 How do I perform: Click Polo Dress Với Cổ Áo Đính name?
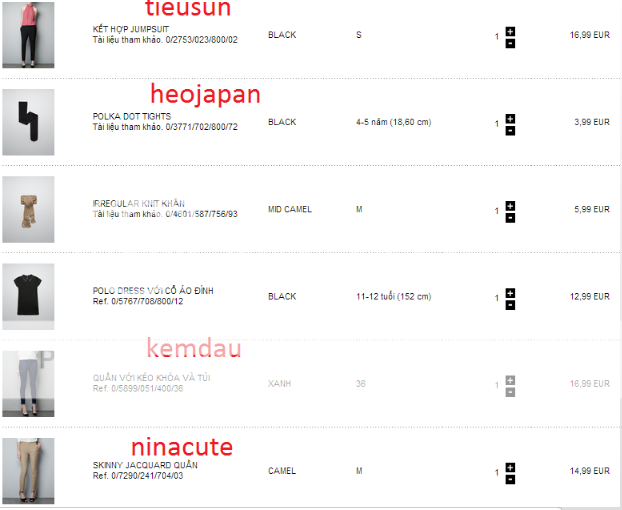point(153,291)
